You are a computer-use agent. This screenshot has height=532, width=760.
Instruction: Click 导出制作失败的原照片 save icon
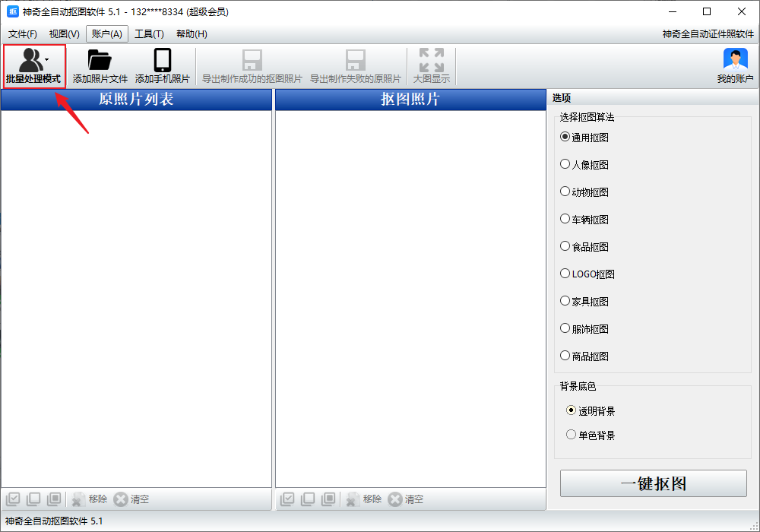(x=355, y=61)
